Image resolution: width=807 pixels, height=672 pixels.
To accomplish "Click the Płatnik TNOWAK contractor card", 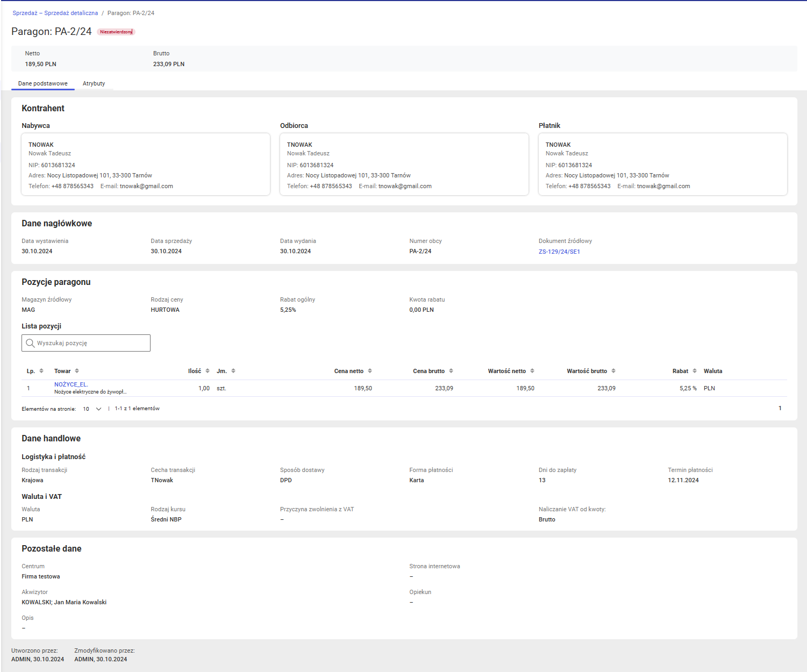I will (663, 165).
